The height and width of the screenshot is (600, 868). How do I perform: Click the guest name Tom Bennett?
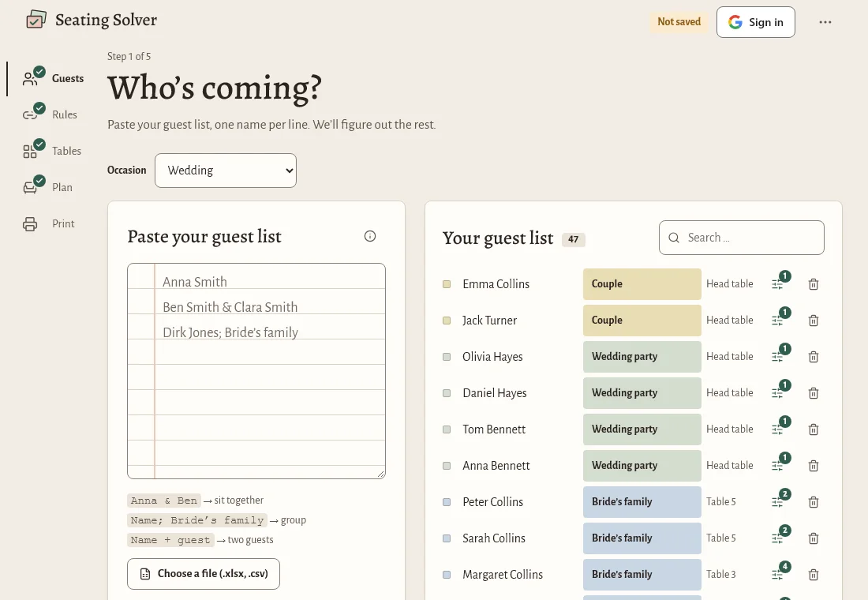494,429
